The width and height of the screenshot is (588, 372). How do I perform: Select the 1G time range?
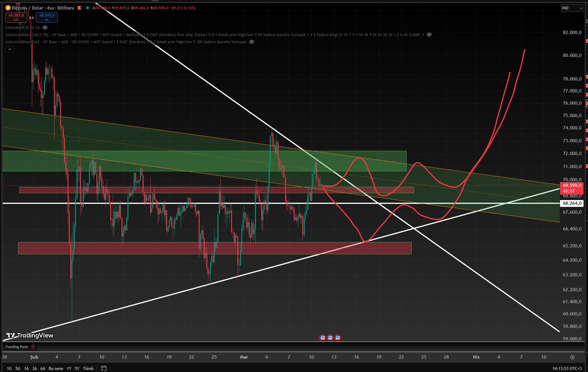[8, 368]
